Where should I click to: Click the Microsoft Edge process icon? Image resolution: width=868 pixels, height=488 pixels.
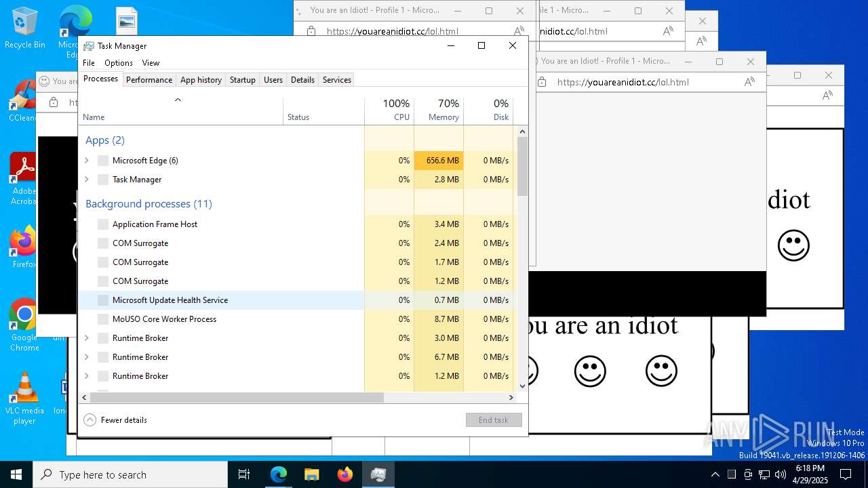103,161
